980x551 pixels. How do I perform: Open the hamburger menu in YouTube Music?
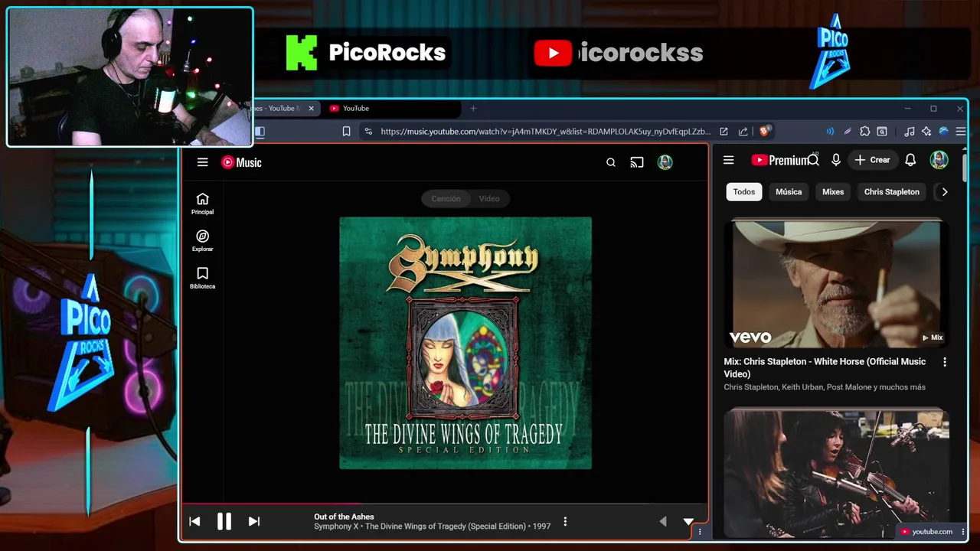202,162
